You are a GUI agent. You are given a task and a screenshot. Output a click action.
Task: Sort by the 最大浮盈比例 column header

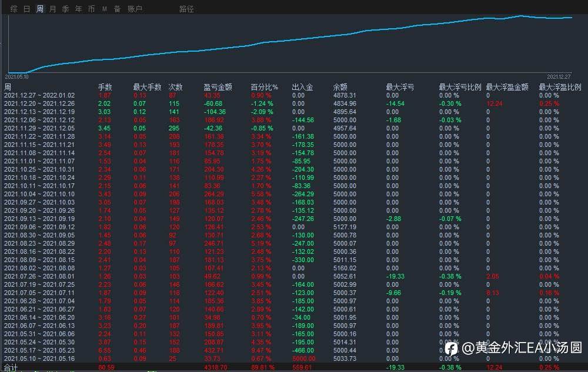[560, 87]
